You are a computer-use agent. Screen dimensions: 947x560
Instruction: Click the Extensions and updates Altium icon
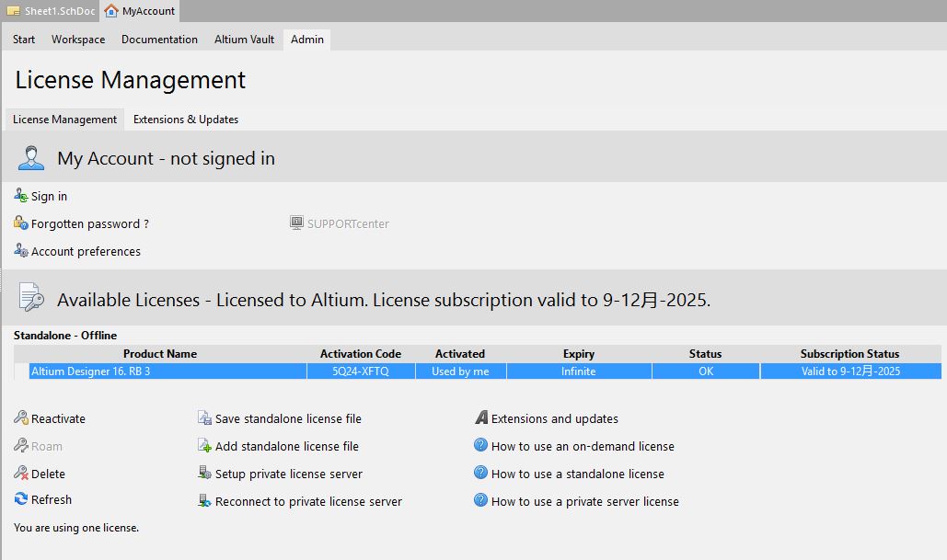(x=481, y=417)
